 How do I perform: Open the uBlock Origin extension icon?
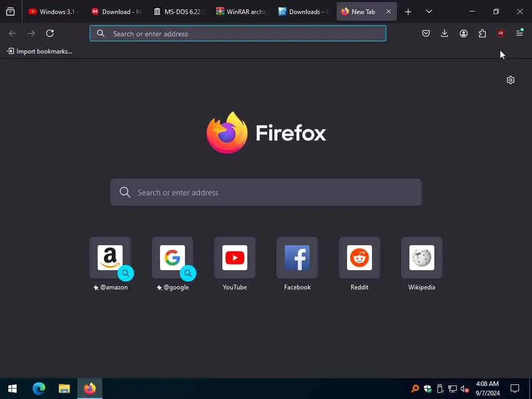tap(501, 33)
